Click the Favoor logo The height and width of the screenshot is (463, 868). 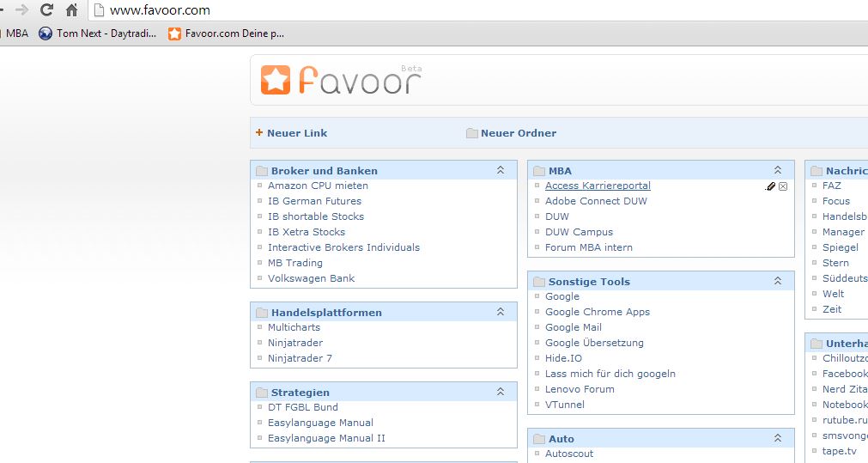[x=341, y=80]
